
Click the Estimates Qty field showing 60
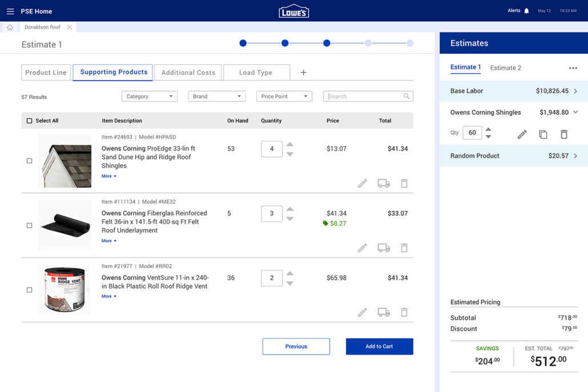point(472,133)
